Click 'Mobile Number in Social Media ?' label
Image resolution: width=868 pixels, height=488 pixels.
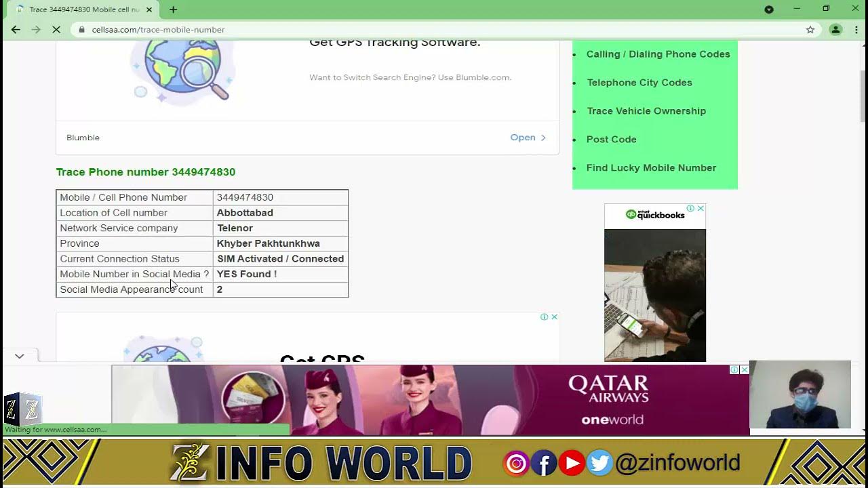pyautogui.click(x=134, y=274)
